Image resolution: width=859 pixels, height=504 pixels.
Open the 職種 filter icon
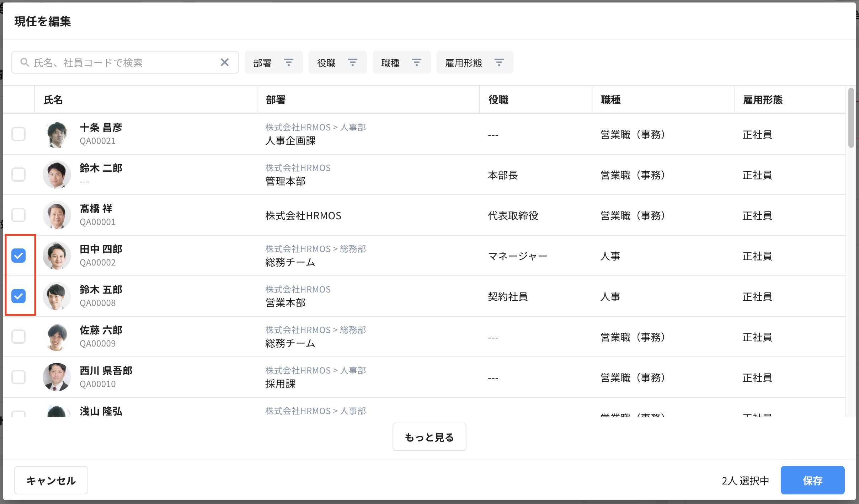(x=417, y=62)
